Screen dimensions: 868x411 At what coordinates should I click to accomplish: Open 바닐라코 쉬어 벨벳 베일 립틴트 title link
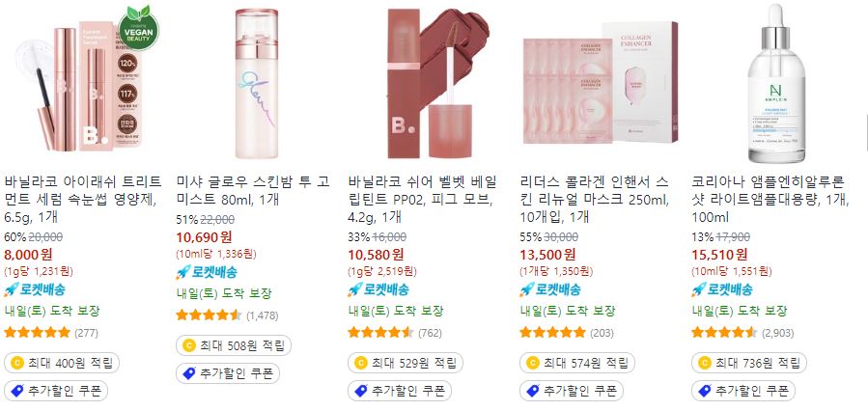[423, 199]
